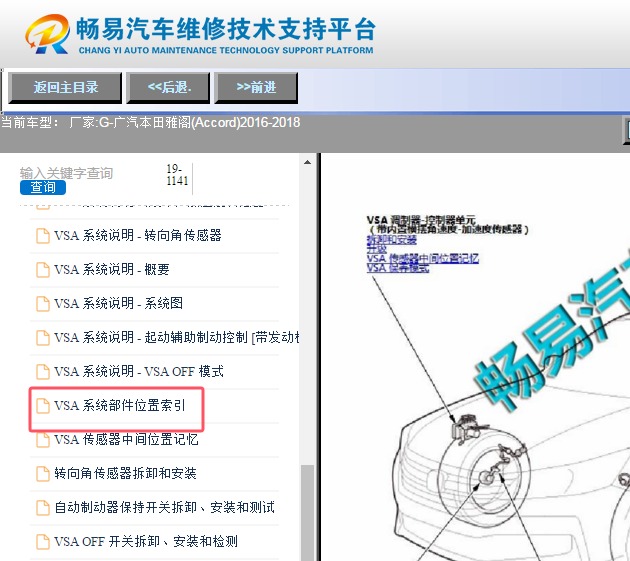630x561 pixels.
Task: Click the VSA 调制器-控制器单元 heading
Action: pyautogui.click(x=421, y=220)
